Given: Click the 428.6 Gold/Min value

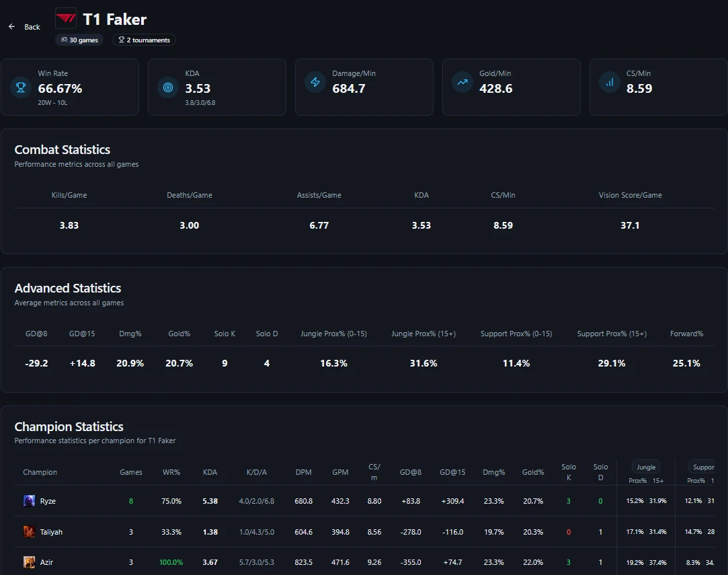Looking at the screenshot, I should point(496,88).
